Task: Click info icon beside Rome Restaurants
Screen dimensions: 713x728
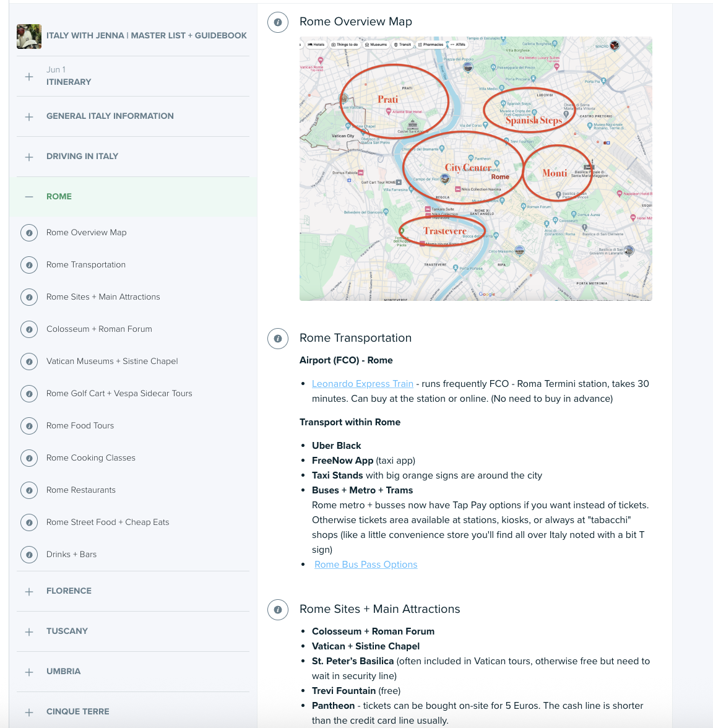Action: (x=29, y=490)
